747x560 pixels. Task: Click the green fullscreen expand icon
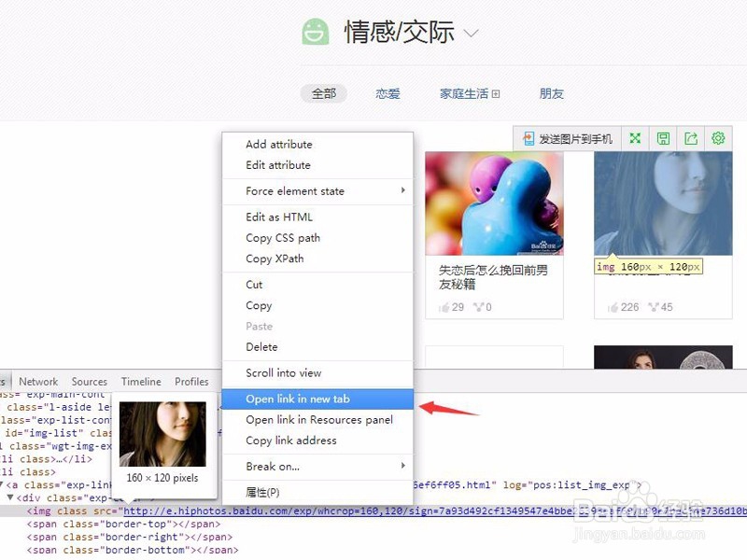[634, 138]
